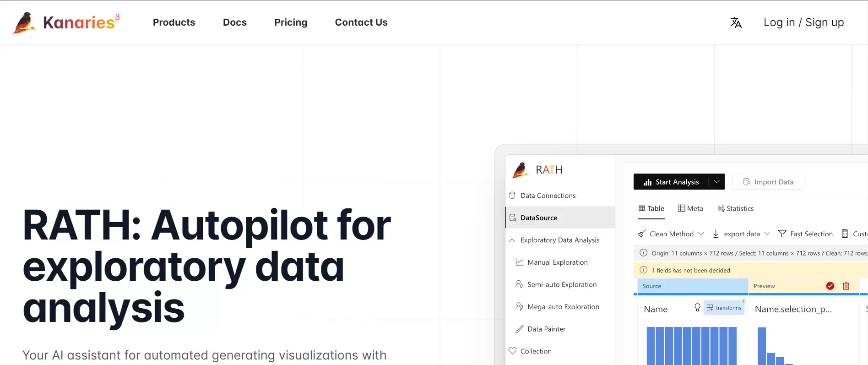Switch to the Statistics tab
Viewport: 868px width, 365px height.
tap(735, 208)
